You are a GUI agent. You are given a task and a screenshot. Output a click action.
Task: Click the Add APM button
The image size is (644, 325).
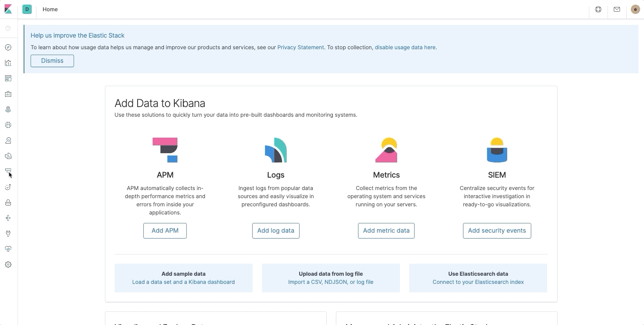[165, 231]
